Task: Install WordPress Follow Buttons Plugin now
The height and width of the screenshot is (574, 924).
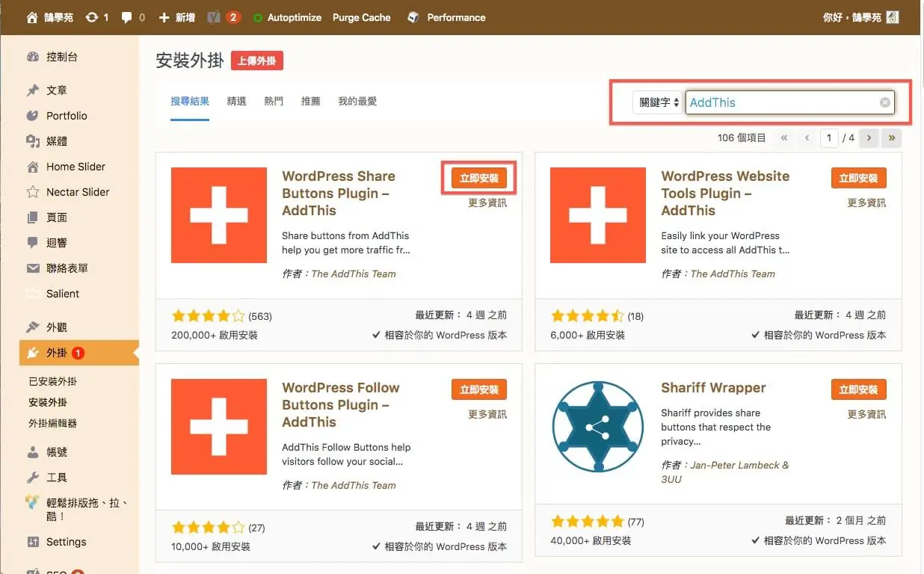Action: (x=479, y=389)
